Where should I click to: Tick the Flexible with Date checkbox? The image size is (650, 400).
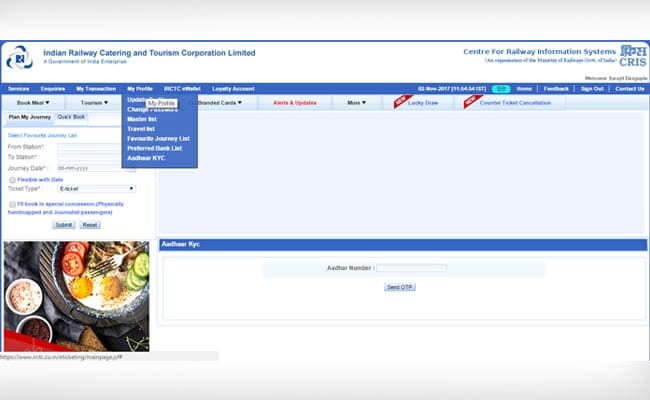(x=12, y=180)
